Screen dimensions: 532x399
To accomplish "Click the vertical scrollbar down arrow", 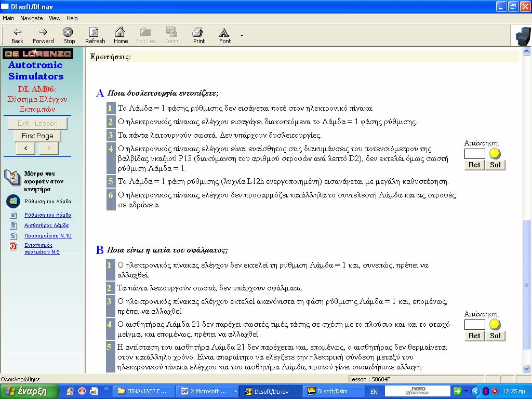I will [x=527, y=368].
